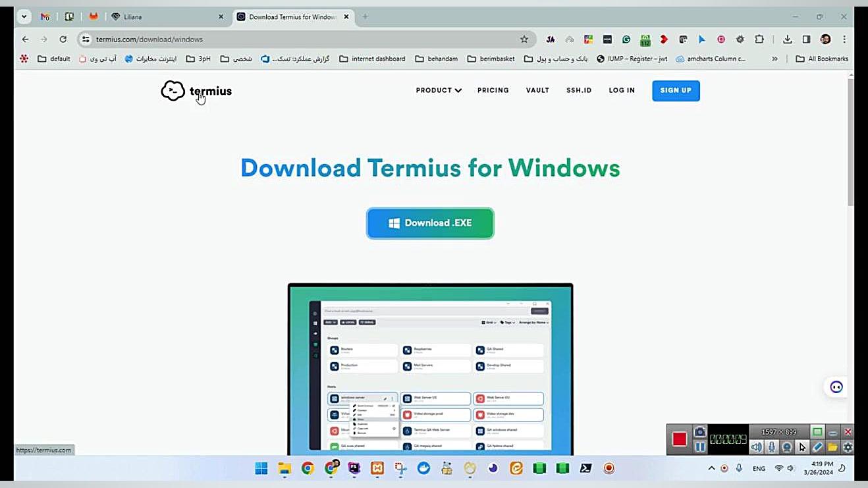Viewport: 868px width, 488px height.
Task: Toggle the webcam in the recorder toolbar
Action: coord(787,447)
